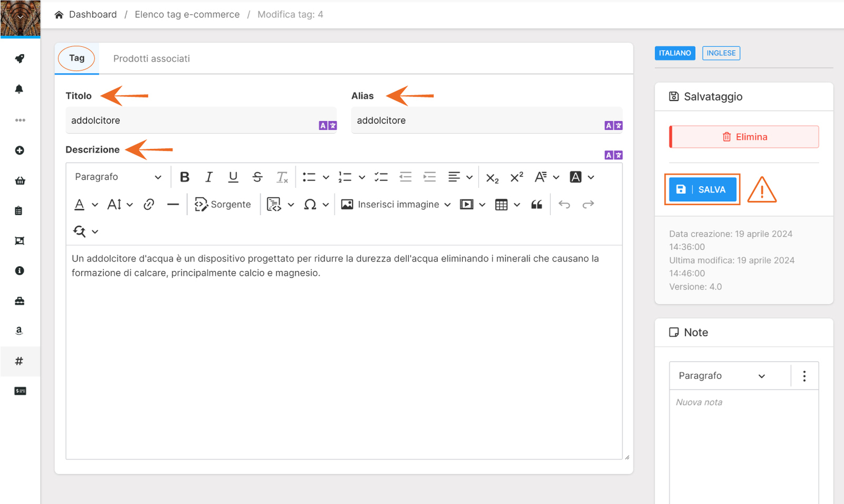Expand the Paragrafo dropdown in Note panel
844x504 pixels.
pos(722,376)
